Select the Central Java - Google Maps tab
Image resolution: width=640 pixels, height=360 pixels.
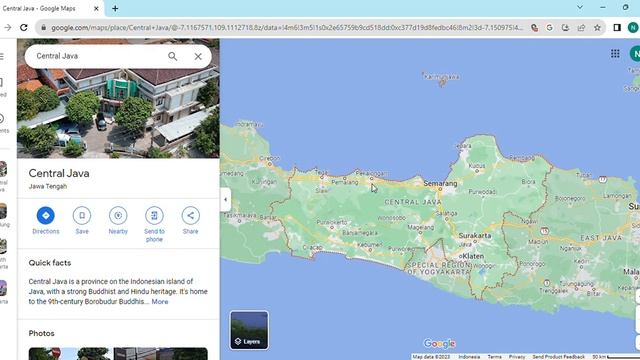click(39, 9)
